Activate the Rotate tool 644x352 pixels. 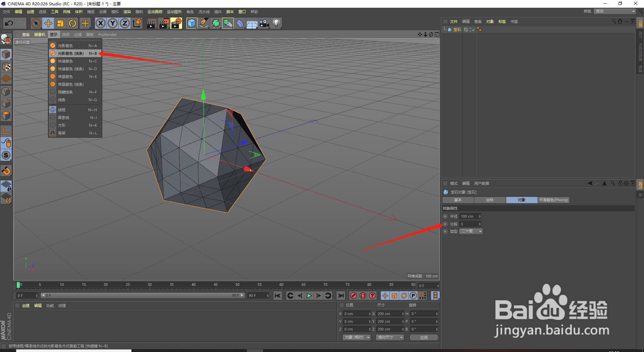(x=72, y=23)
